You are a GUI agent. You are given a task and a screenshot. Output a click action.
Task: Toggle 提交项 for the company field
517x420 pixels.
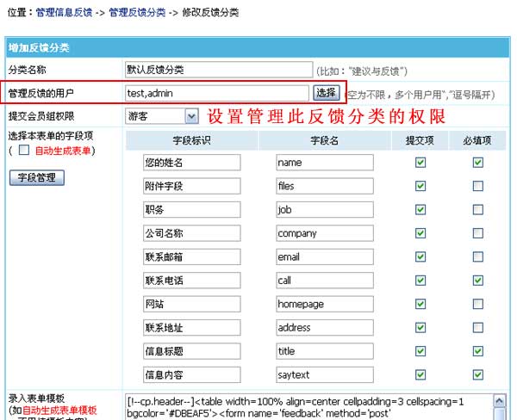pos(420,233)
